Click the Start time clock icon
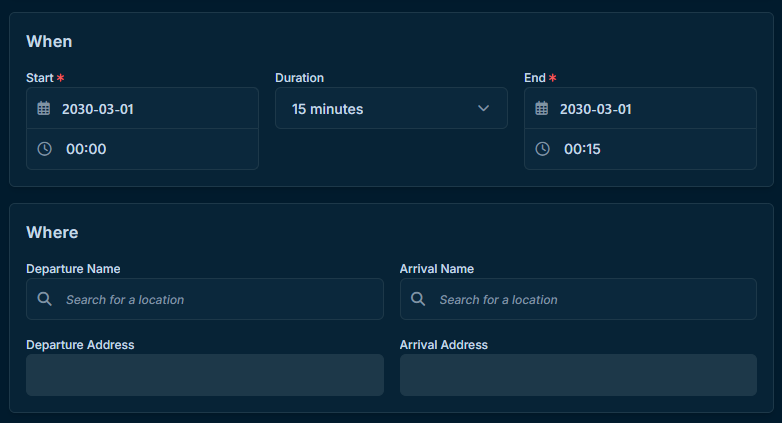Screen dimensions: 782x423 coord(44,149)
